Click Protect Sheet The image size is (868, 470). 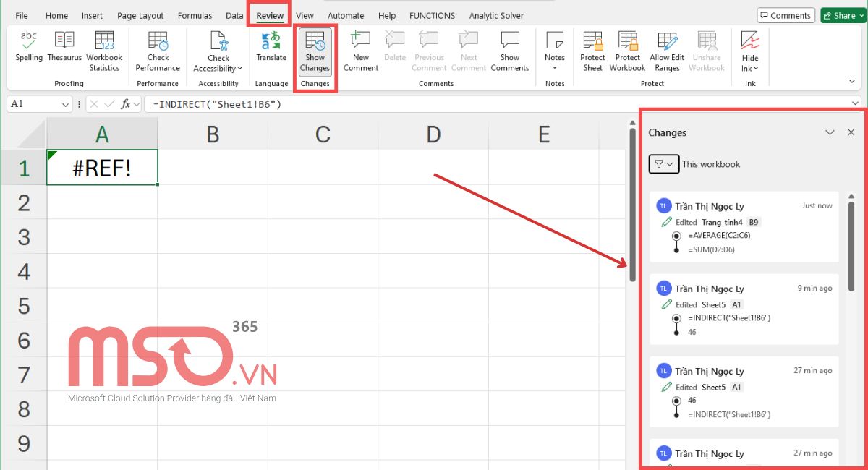[593, 51]
